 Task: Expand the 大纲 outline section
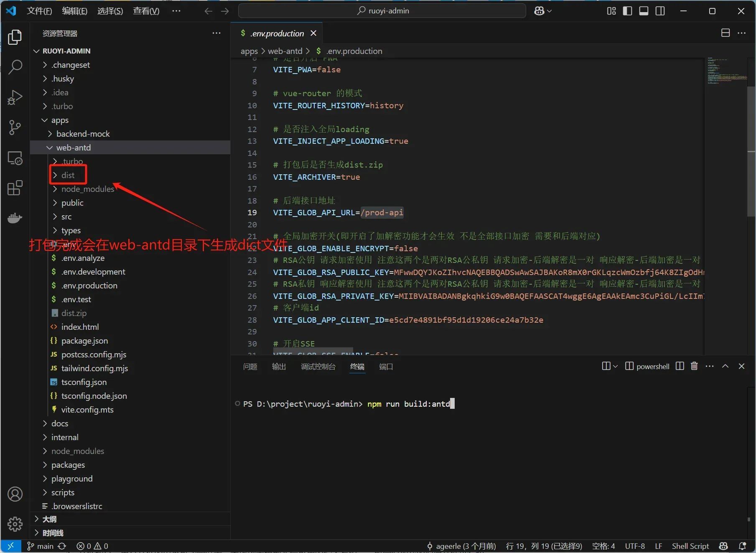[49, 519]
